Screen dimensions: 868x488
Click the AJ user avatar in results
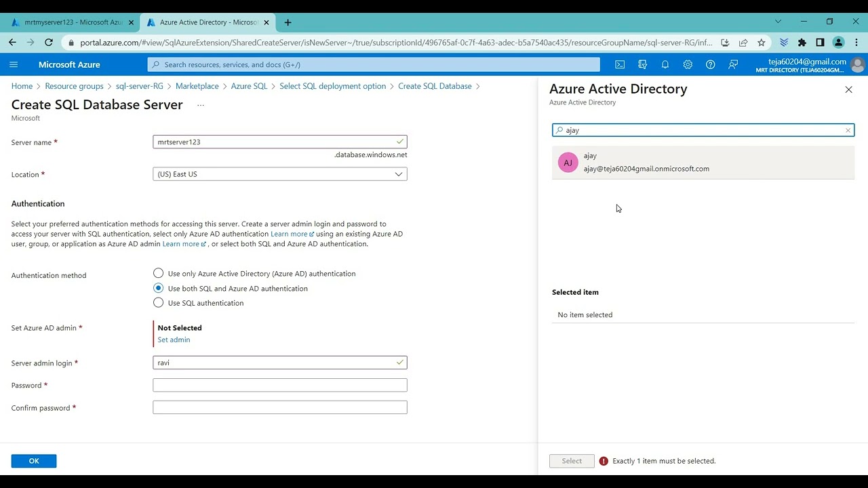[568, 163]
